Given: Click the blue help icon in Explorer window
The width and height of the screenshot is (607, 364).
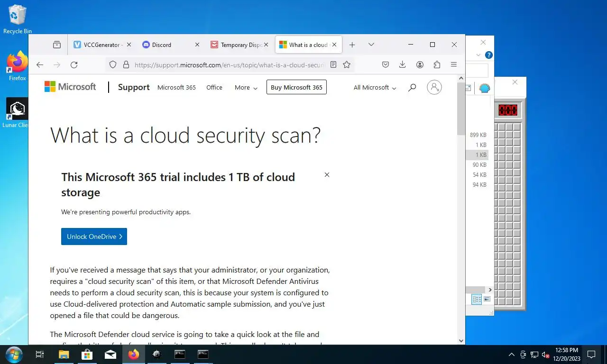Looking at the screenshot, I should (488, 55).
